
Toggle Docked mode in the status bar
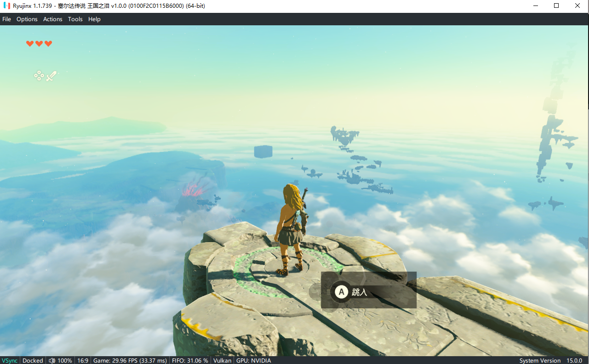pos(33,360)
